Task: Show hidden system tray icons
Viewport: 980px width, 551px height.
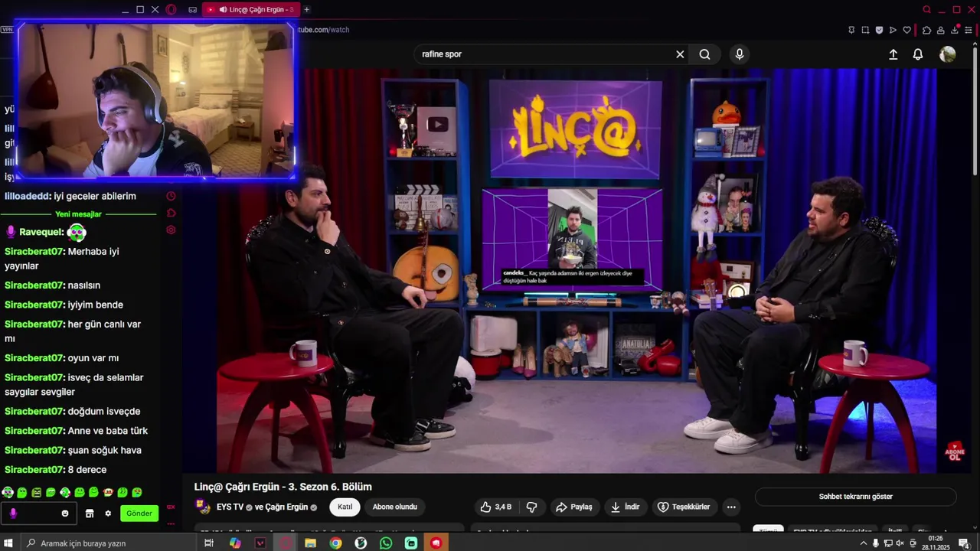Action: click(864, 543)
